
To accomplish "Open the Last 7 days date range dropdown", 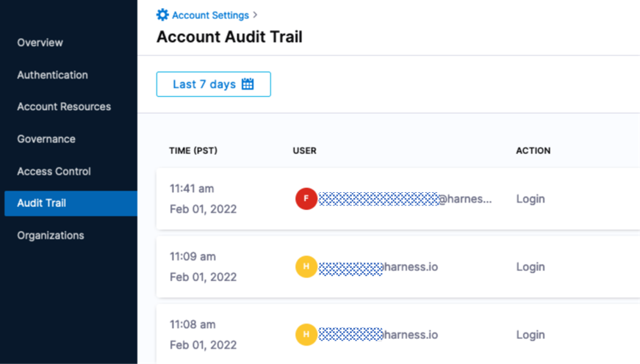I will pos(213,84).
